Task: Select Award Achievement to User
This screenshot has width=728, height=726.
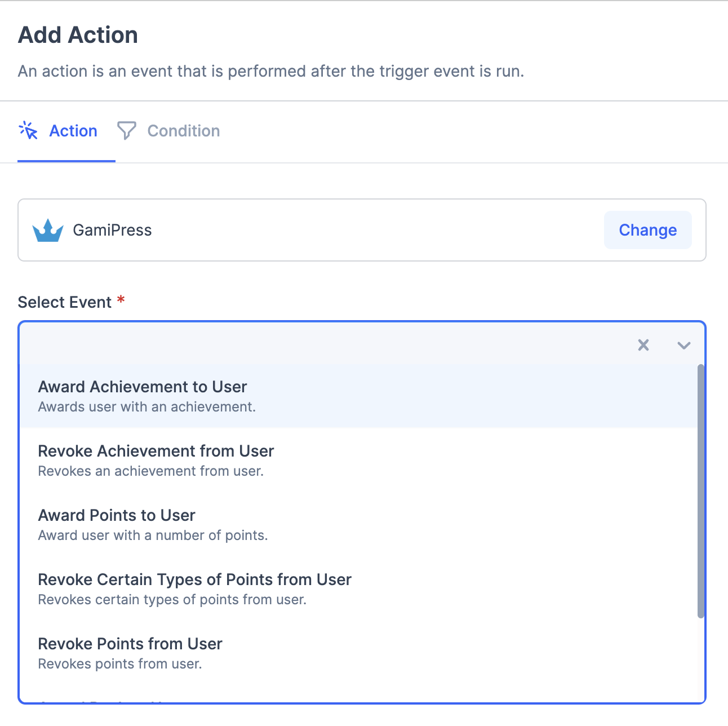Action: coord(143,387)
